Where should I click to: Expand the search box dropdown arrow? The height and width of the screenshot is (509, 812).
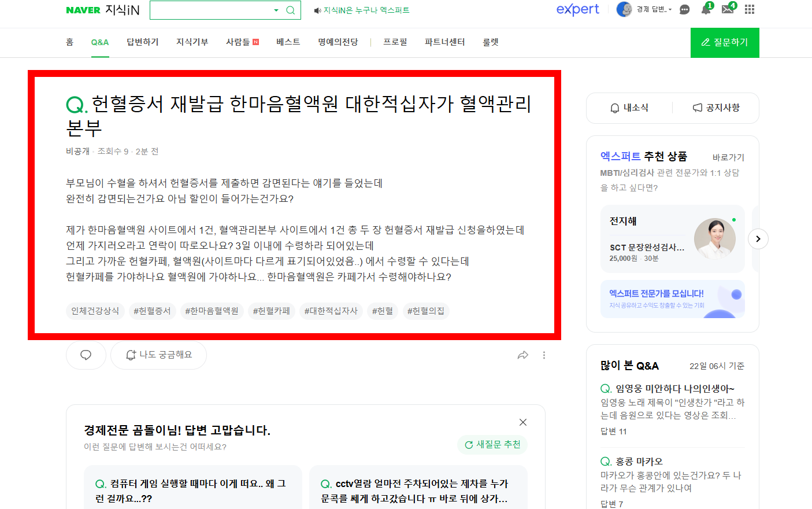[276, 10]
